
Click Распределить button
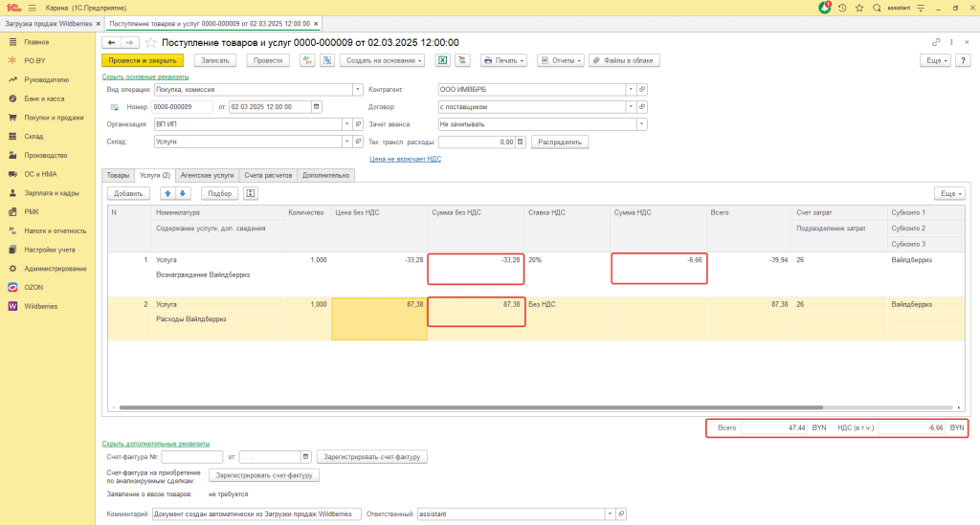point(559,142)
